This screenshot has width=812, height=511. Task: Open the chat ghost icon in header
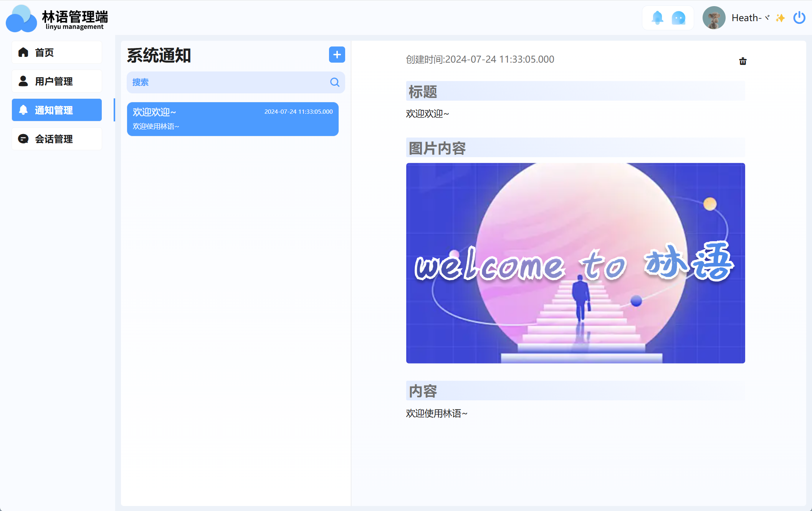(678, 18)
